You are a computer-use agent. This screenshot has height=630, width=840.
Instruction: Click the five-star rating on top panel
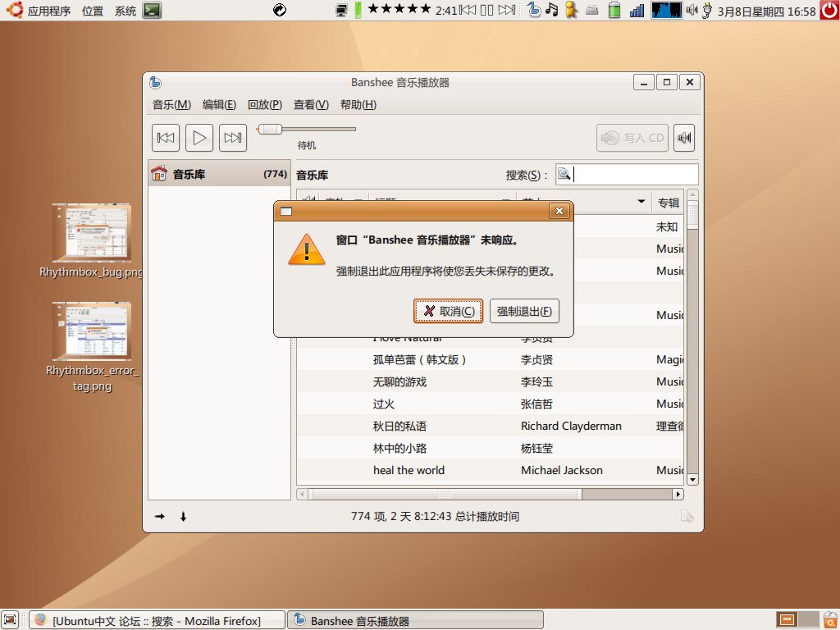pyautogui.click(x=399, y=8)
